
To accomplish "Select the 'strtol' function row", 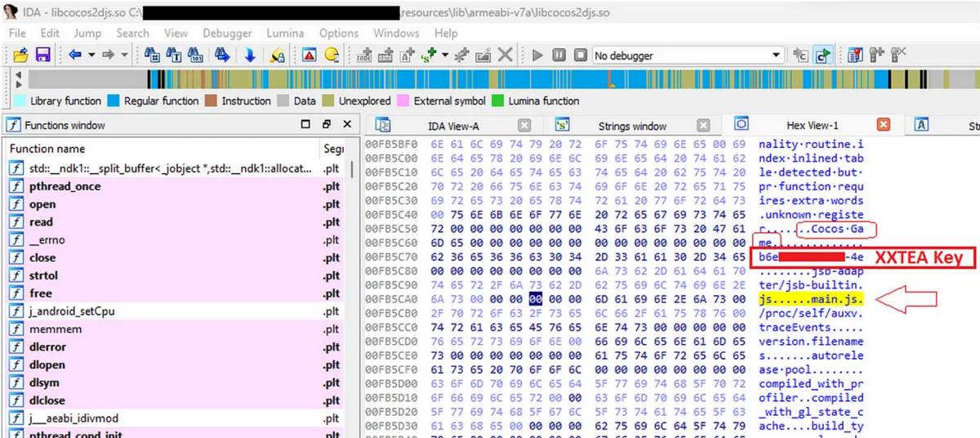I will tap(176, 275).
